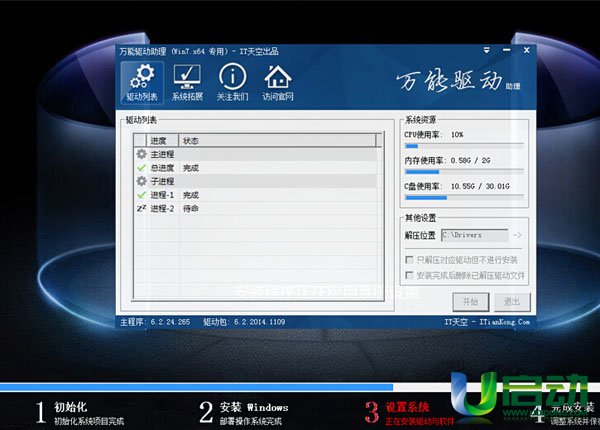Open the 访问官网 home icon
Image resolution: width=600 pixels, height=430 pixels.
(x=278, y=83)
